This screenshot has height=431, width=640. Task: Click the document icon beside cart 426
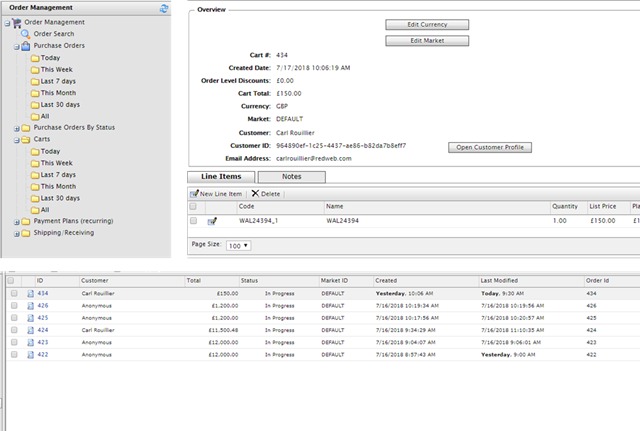[x=28, y=305]
